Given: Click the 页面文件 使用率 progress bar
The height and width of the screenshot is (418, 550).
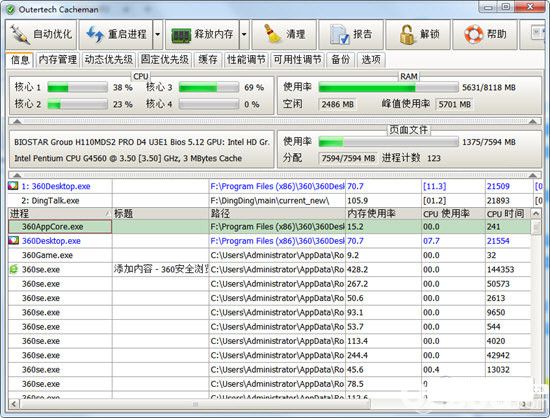Looking at the screenshot, I should pyautogui.click(x=388, y=142).
